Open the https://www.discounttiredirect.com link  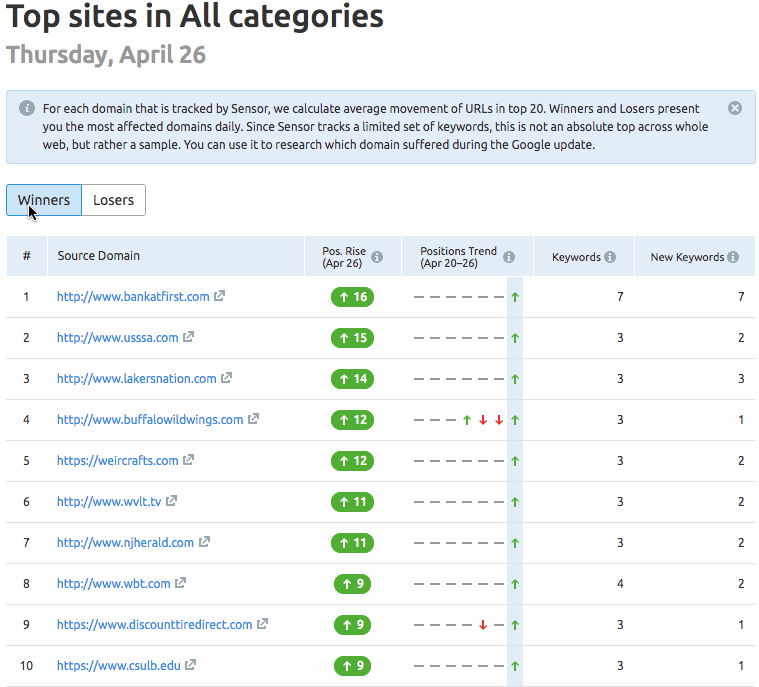pos(154,625)
